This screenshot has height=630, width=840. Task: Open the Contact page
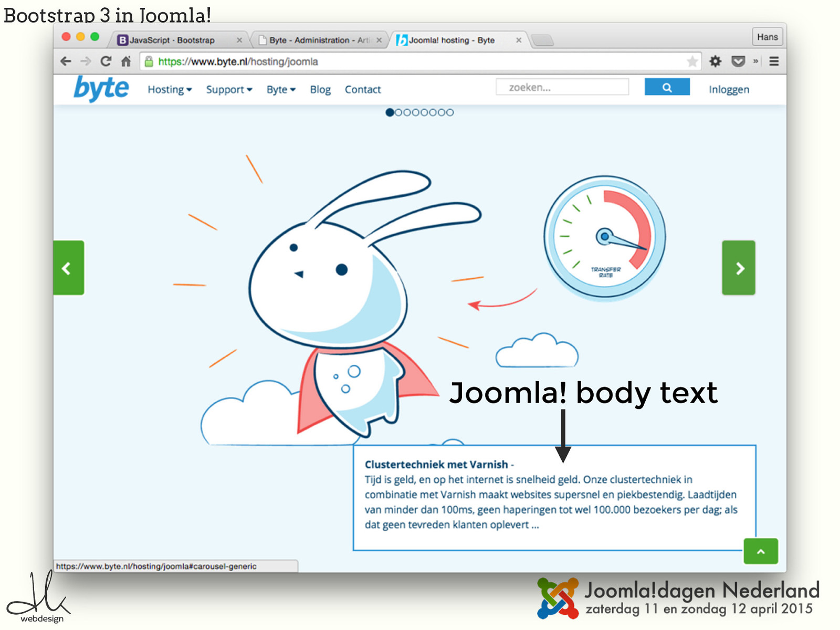tap(363, 90)
